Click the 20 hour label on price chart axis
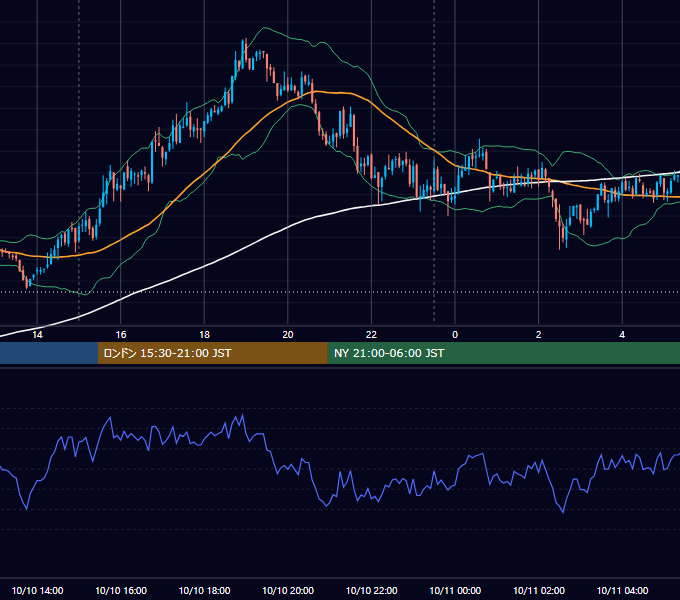Screen dimensions: 680x600 coord(288,335)
